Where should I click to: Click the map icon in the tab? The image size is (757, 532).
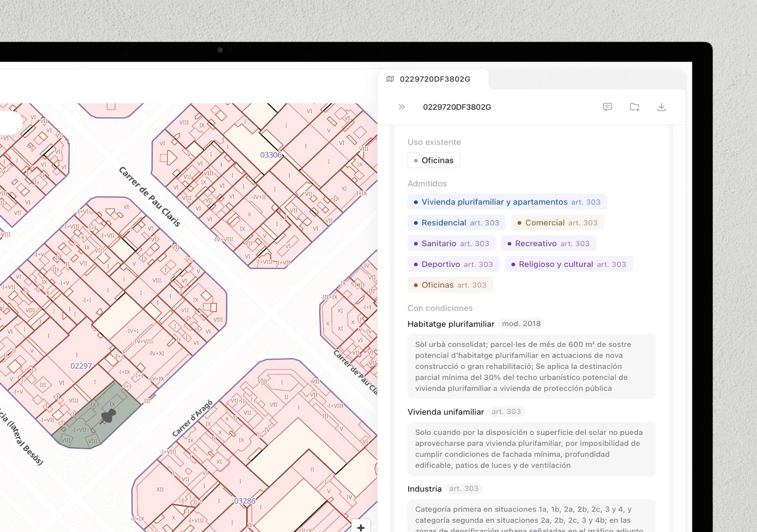tap(390, 79)
